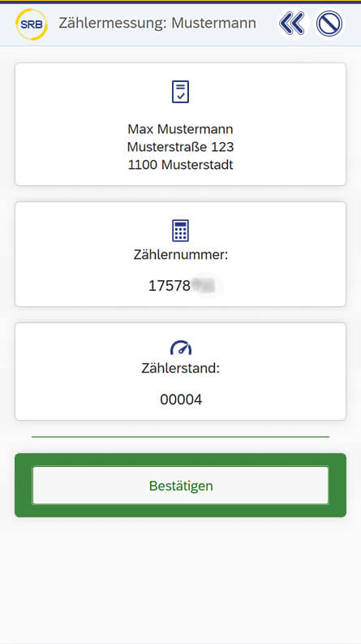
Task: Cancel using the prohibition circle icon
Action: pos(329,24)
